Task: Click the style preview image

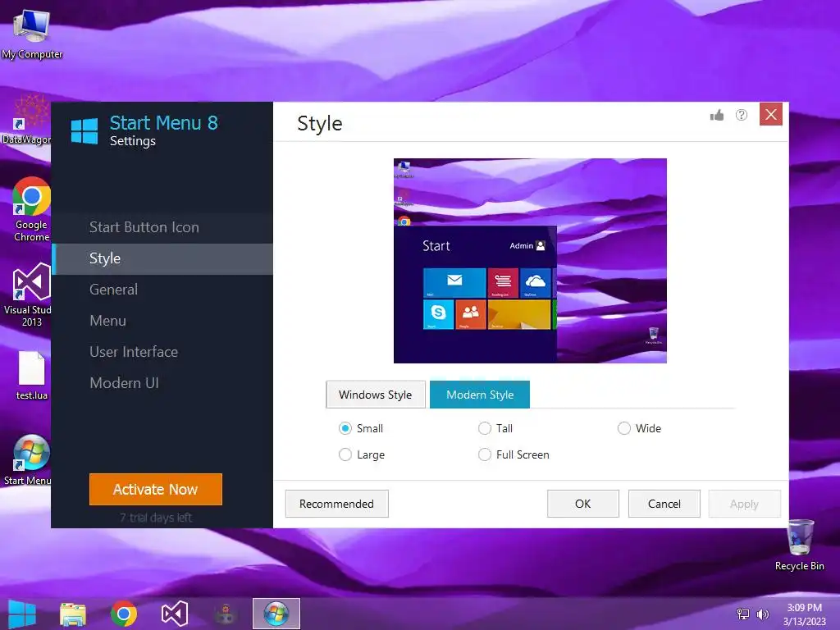Action: click(x=530, y=261)
